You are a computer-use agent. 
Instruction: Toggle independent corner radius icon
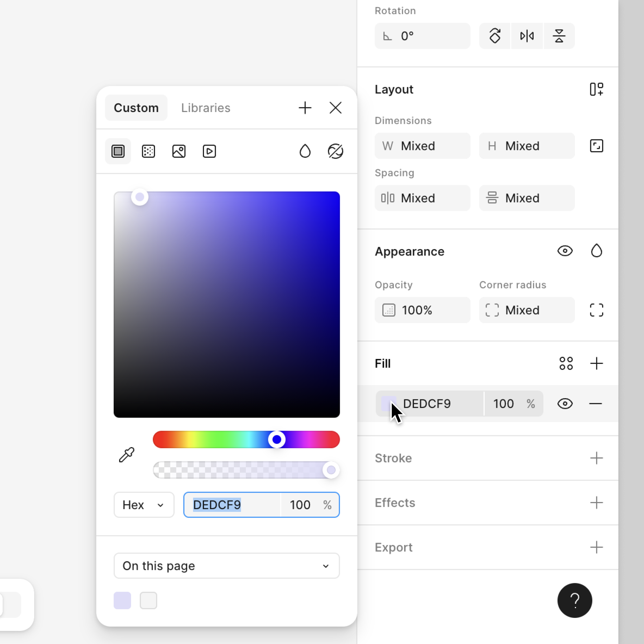click(596, 310)
